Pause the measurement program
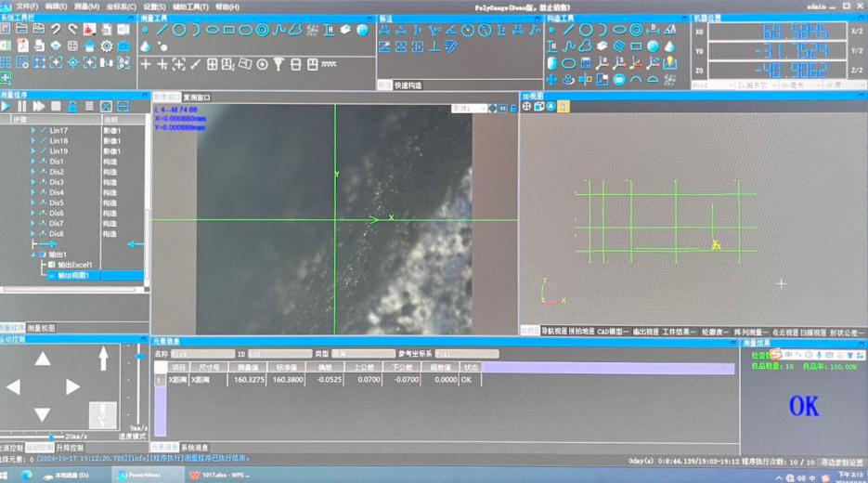 pos(23,107)
